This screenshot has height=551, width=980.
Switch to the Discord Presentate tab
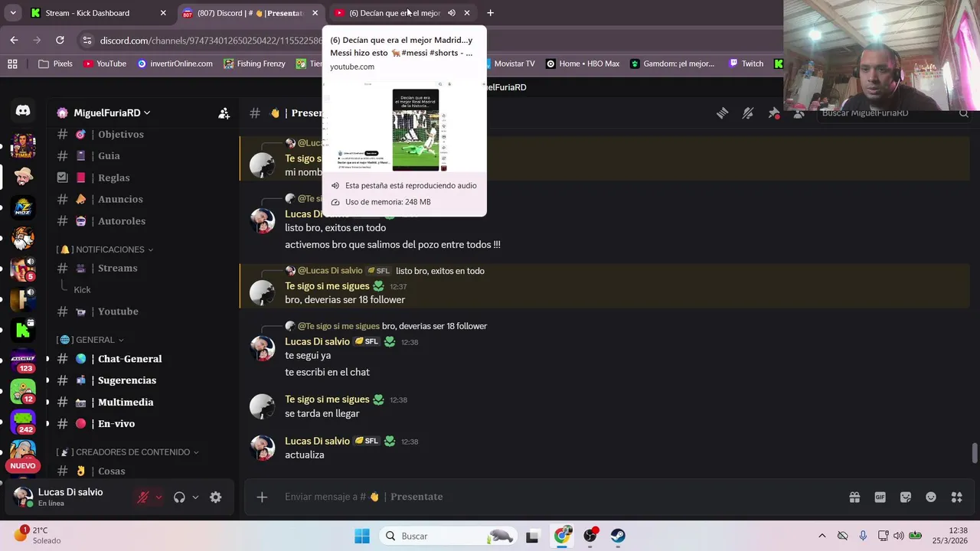click(x=250, y=13)
